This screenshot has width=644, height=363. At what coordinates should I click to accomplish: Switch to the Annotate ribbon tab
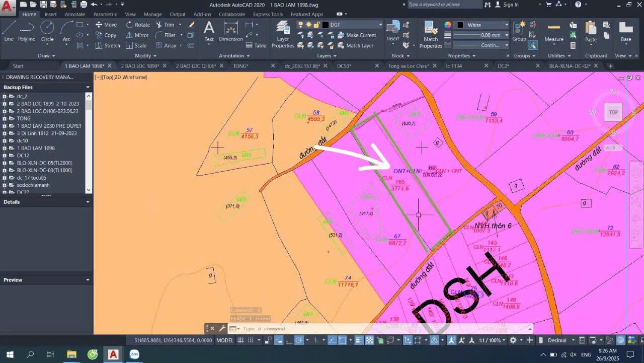coord(74,14)
